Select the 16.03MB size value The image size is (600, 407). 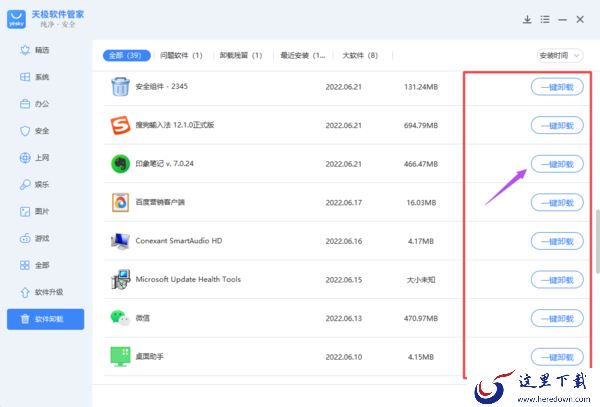(421, 203)
